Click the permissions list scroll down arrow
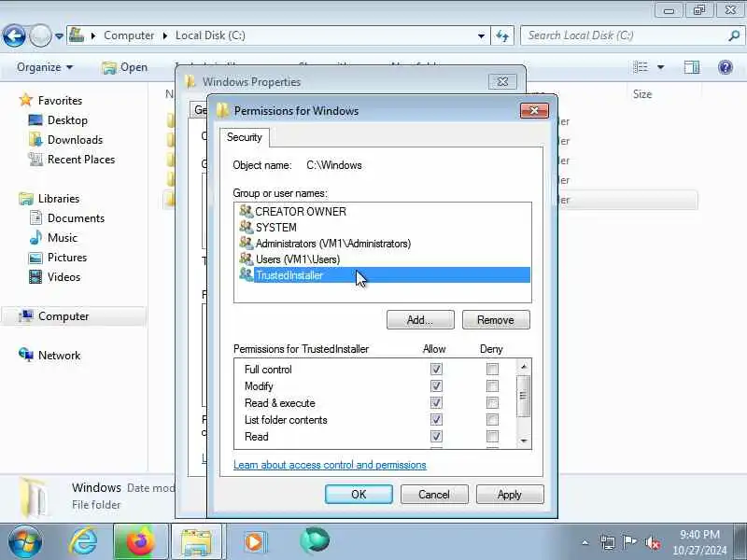 (524, 441)
